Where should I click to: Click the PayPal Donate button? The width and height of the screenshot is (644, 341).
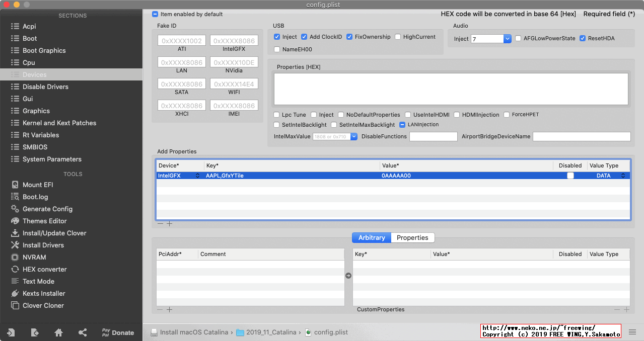point(118,332)
